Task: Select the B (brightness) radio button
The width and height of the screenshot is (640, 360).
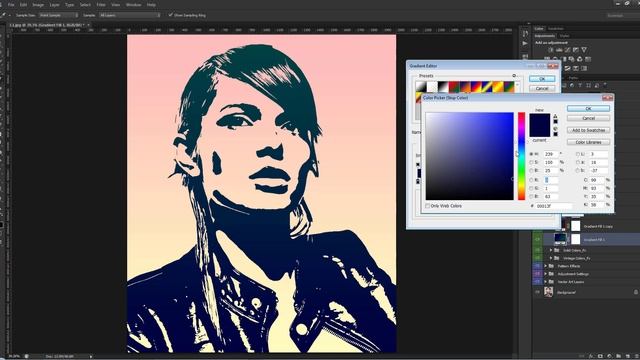Action: tap(531, 170)
